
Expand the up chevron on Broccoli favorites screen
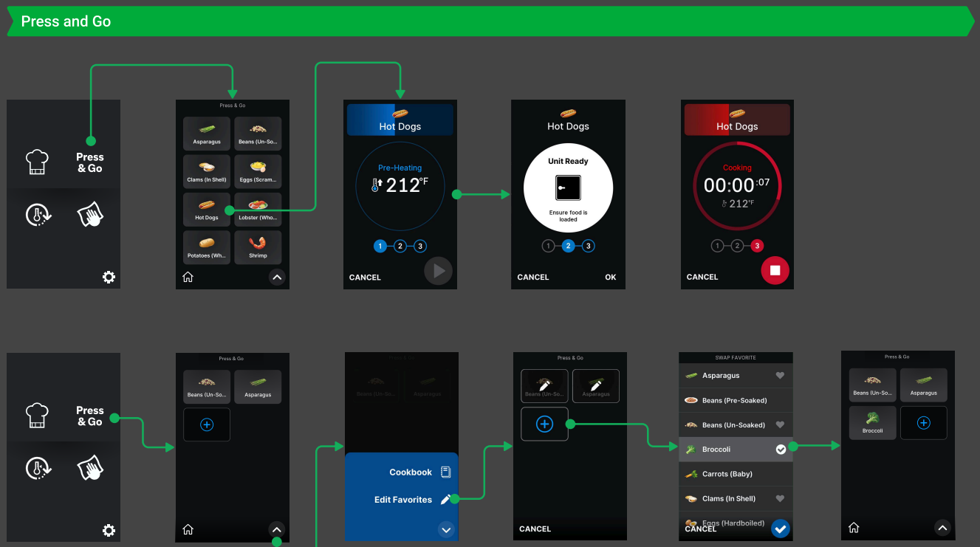coord(942,527)
